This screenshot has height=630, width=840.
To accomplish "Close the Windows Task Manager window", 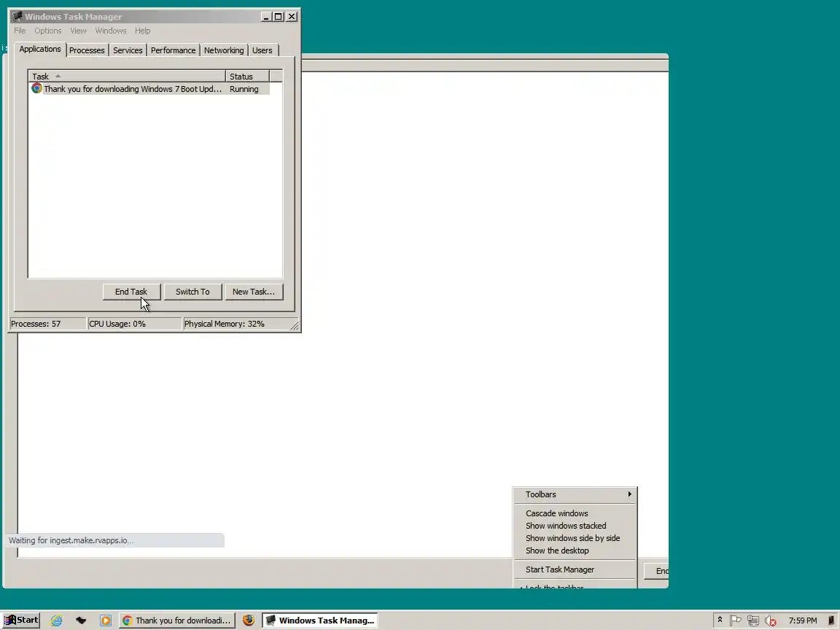I will [x=292, y=17].
